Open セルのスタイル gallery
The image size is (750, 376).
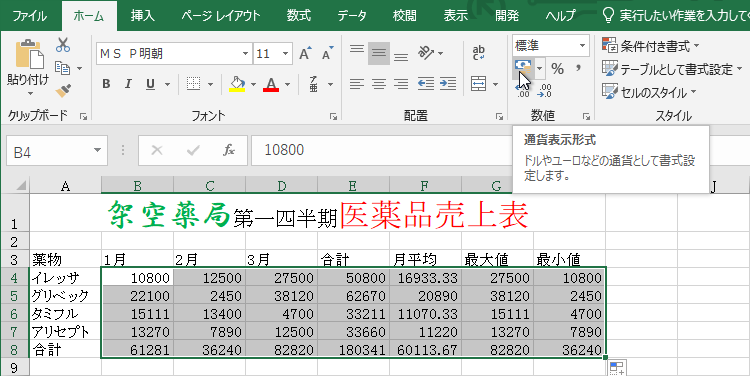[x=650, y=92]
